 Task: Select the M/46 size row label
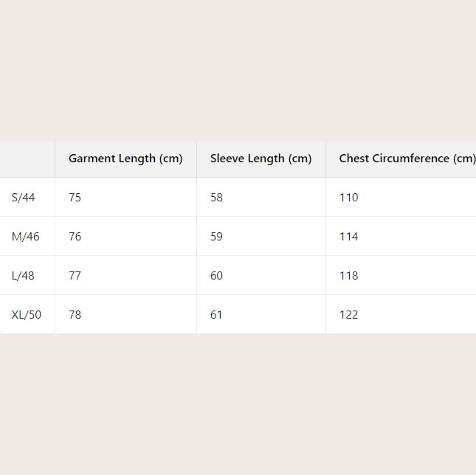pos(26,237)
